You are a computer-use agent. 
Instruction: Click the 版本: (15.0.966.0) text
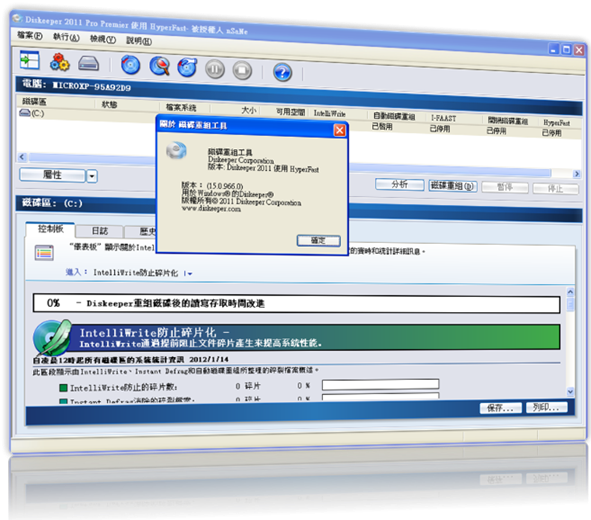point(212,185)
